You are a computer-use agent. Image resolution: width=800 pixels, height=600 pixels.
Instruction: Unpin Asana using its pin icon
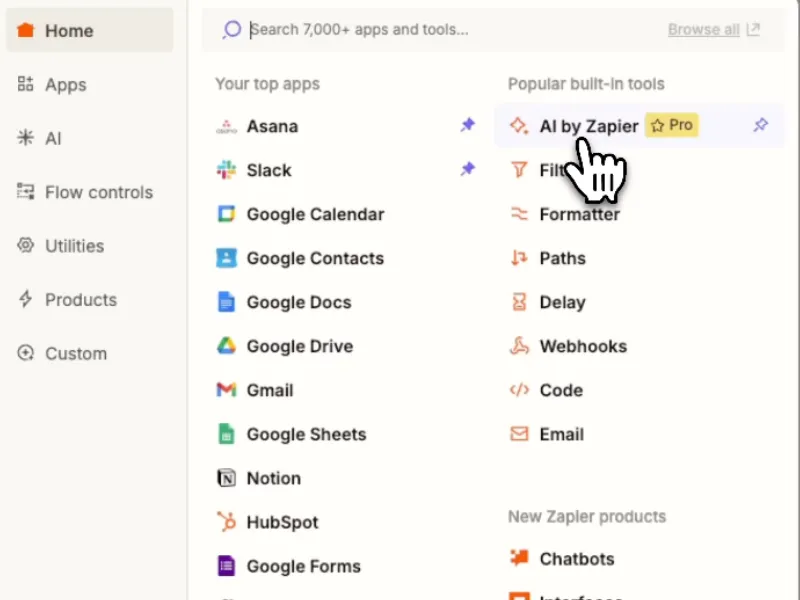coord(468,125)
